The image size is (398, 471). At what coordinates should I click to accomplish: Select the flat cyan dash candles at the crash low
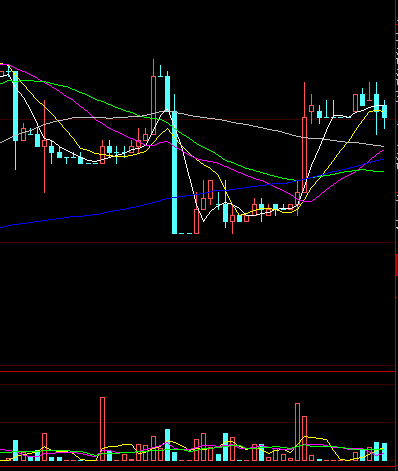186,233
